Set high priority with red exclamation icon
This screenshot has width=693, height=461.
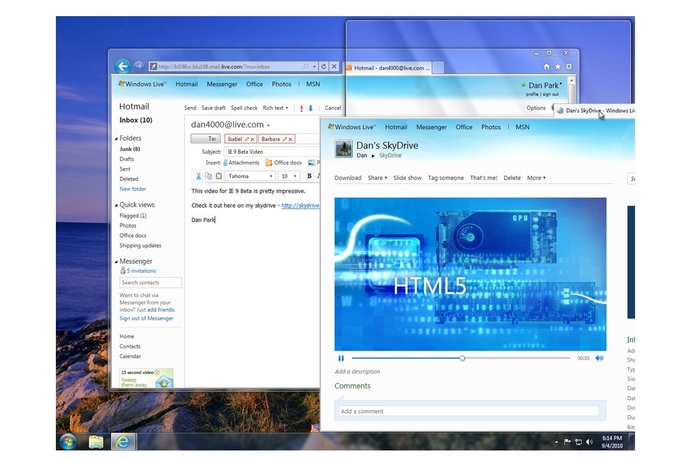pos(301,108)
